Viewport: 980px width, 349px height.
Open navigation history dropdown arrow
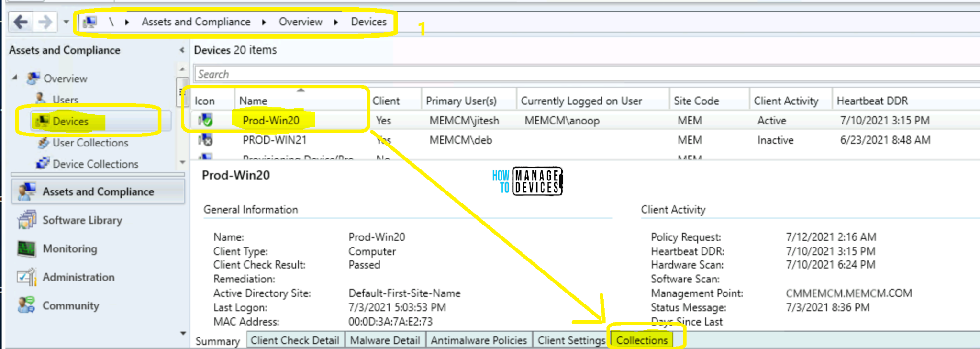coord(66,22)
